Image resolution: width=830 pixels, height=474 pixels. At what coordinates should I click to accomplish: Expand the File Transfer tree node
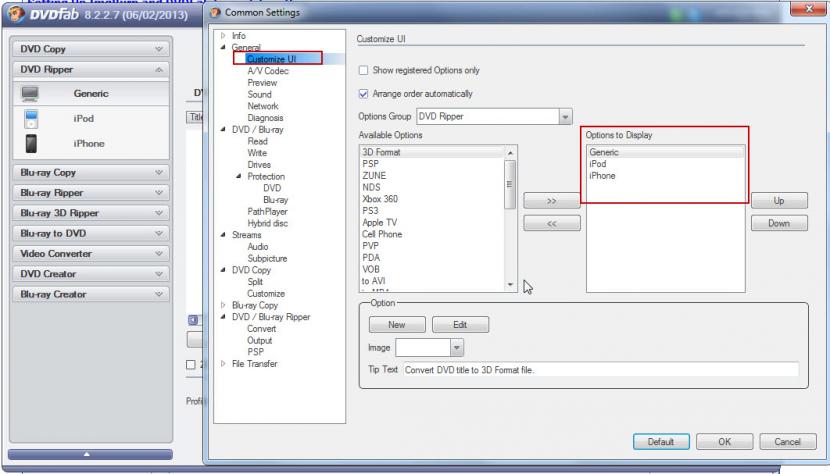tap(223, 363)
